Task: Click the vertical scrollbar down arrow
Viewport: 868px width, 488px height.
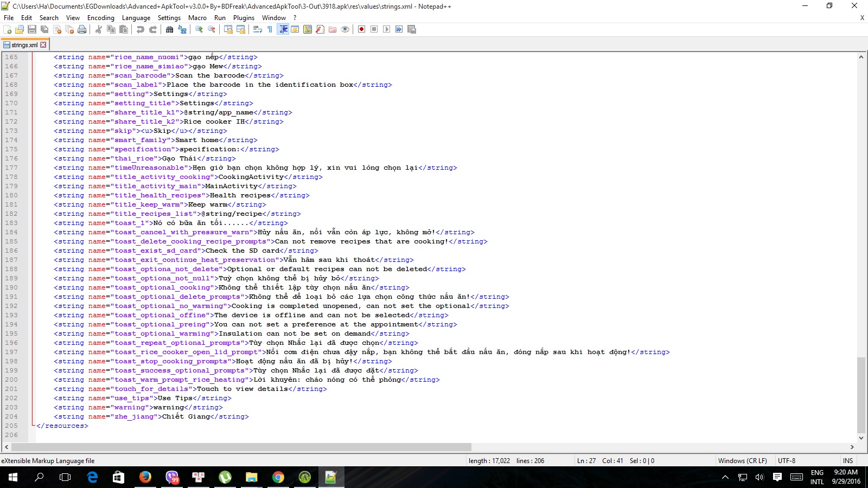Action: (x=861, y=438)
